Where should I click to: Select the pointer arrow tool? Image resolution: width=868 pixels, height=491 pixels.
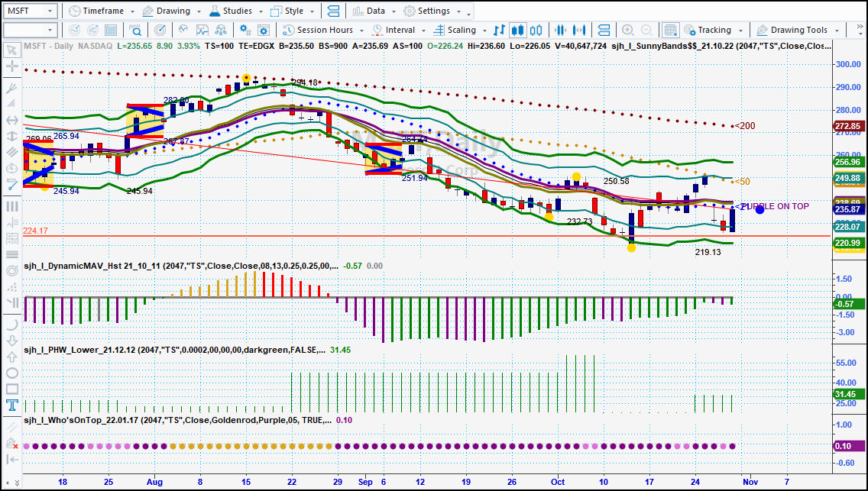coord(11,51)
